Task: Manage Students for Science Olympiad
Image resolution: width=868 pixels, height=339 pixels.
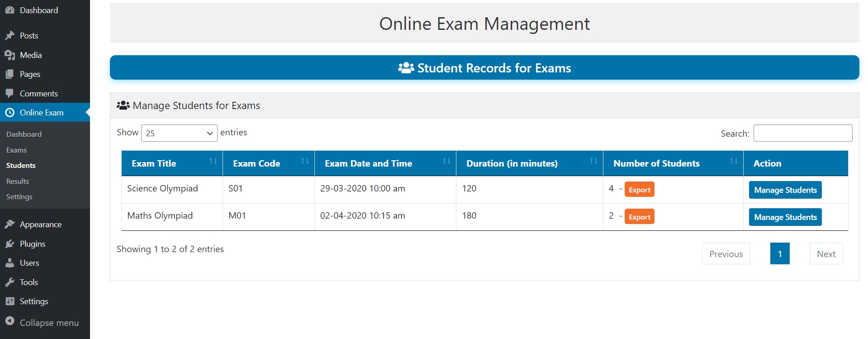Action: pyautogui.click(x=785, y=190)
